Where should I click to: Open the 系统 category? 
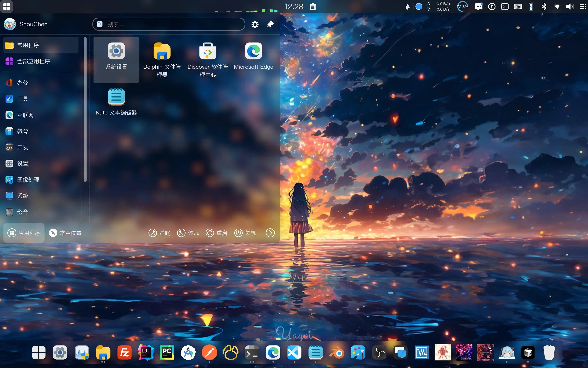(x=41, y=196)
